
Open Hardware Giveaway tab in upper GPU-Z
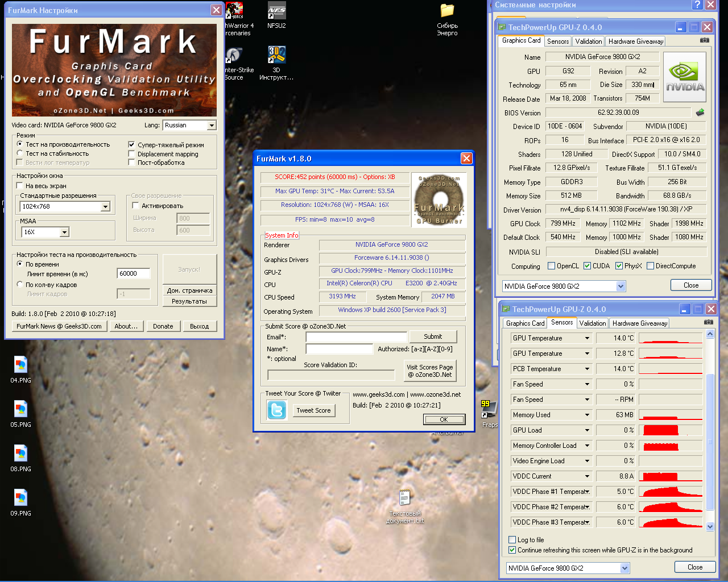[x=636, y=41]
